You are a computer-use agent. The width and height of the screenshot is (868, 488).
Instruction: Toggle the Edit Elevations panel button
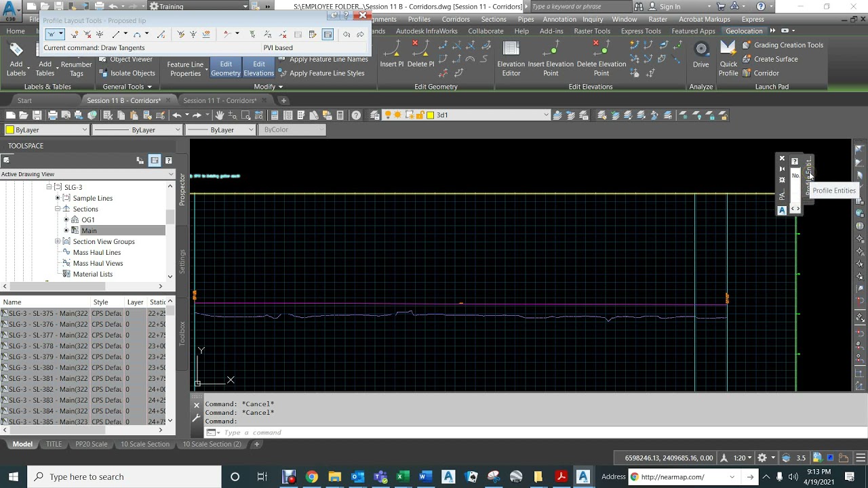point(258,68)
